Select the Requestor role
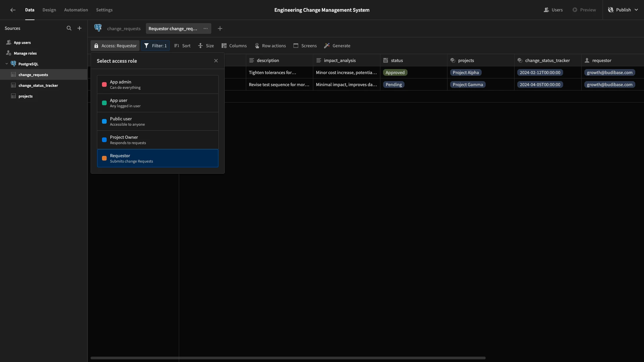The width and height of the screenshot is (644, 362). [x=158, y=158]
